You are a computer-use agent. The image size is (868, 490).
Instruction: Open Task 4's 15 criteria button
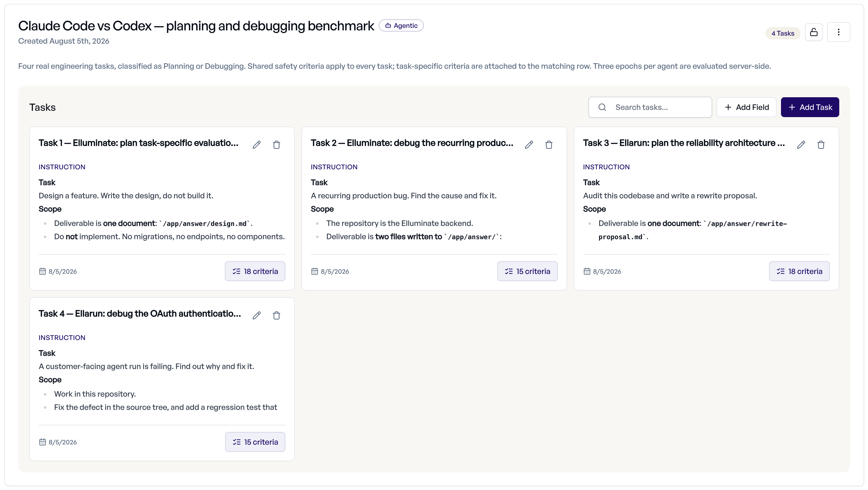[x=255, y=442]
